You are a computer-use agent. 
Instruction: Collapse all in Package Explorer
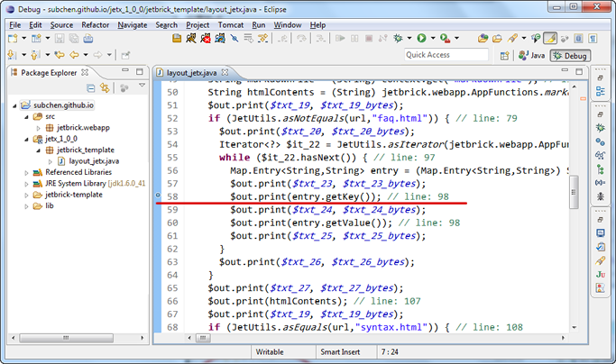tap(91, 87)
